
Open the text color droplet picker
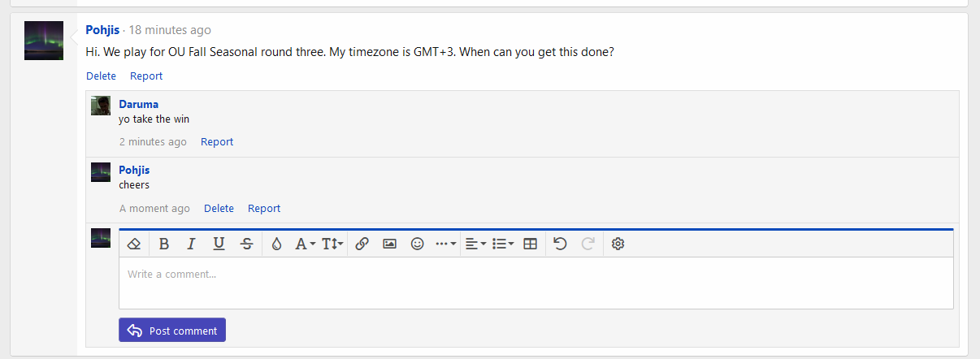[x=276, y=244]
